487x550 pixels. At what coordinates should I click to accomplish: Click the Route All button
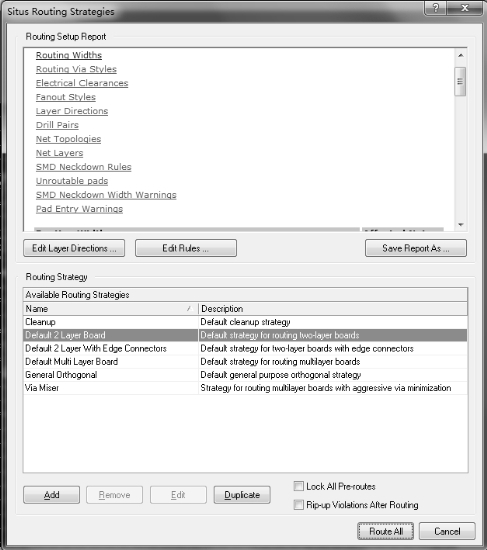point(386,531)
